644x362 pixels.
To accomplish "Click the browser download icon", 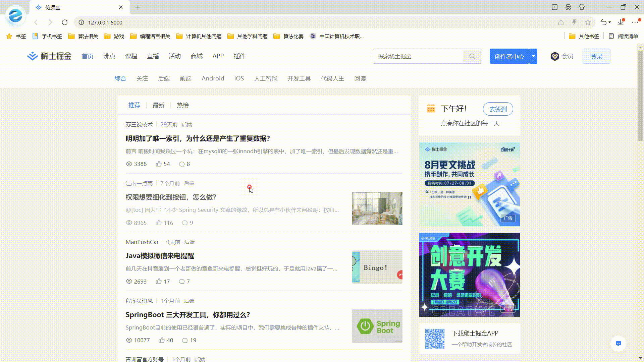I will click(621, 22).
